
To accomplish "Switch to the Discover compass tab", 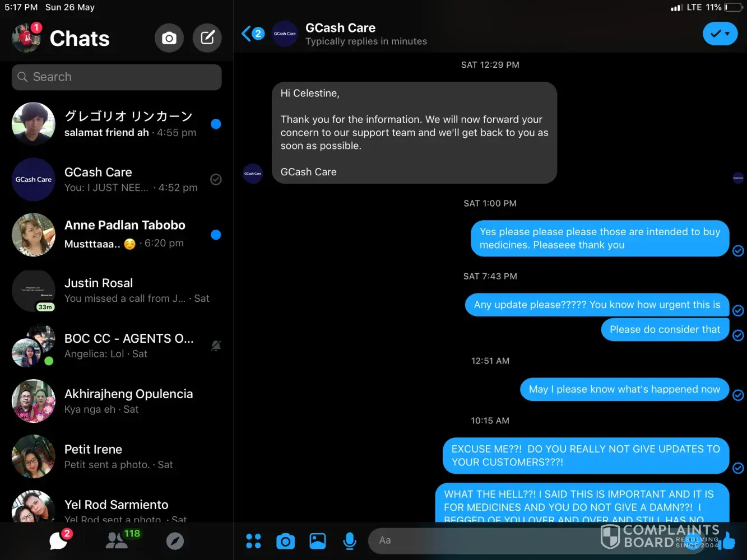I will tap(175, 540).
